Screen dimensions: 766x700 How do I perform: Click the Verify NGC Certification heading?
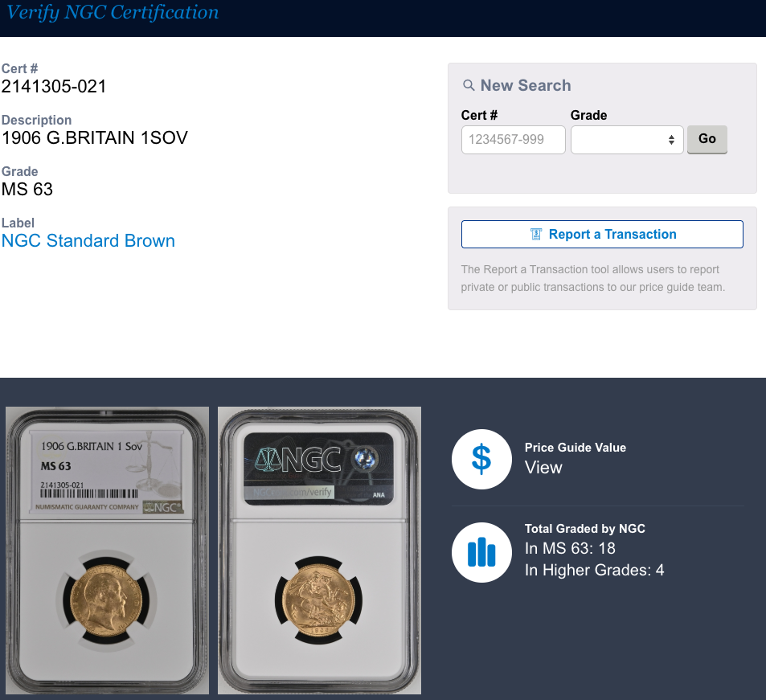[113, 13]
